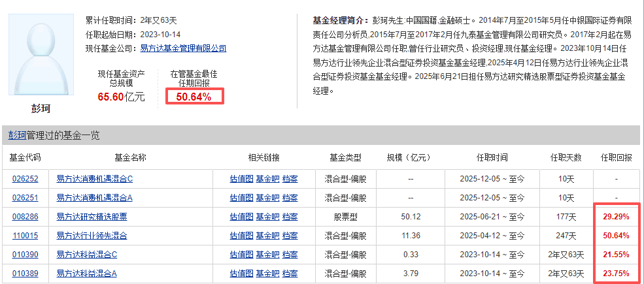Click the 23.75% tenure return cell
The width and height of the screenshot is (644, 284).
[616, 274]
